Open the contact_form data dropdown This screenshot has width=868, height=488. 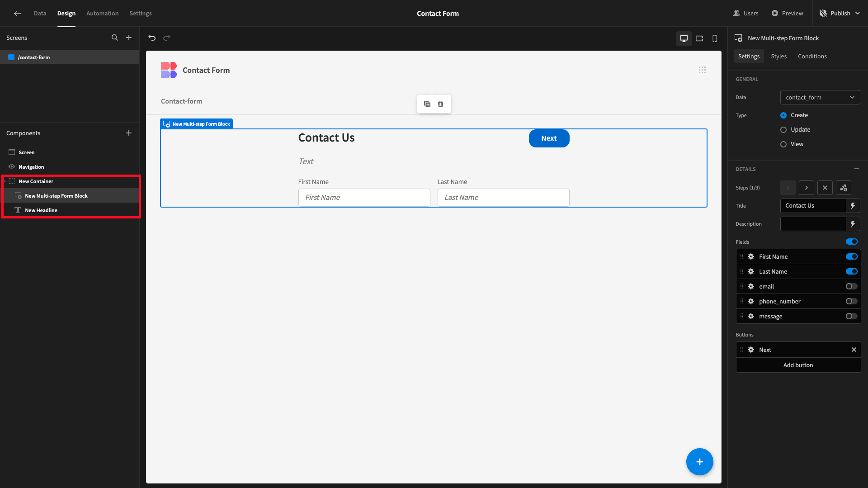point(820,97)
